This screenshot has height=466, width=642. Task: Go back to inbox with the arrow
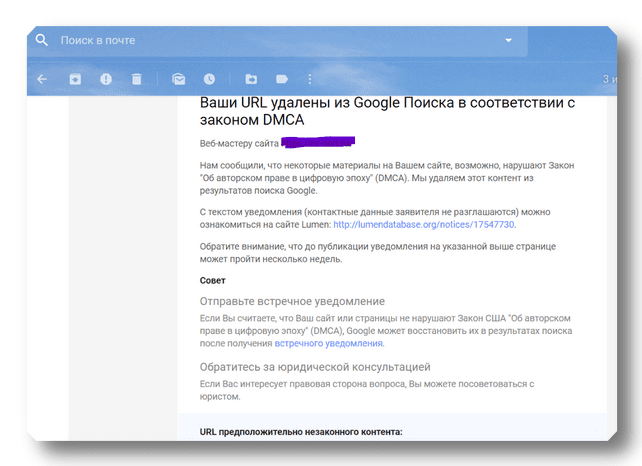click(42, 79)
